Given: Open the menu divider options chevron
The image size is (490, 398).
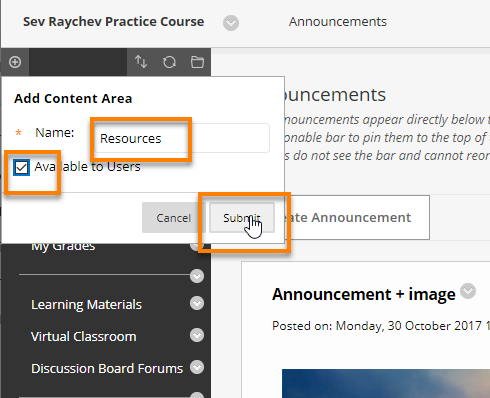Looking at the screenshot, I should pyautogui.click(x=197, y=276).
